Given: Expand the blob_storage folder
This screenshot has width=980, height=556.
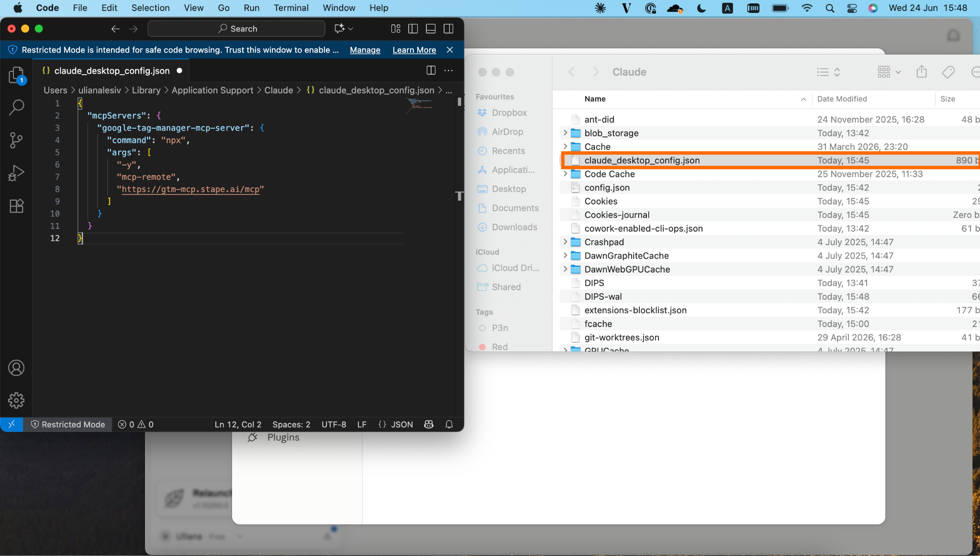Looking at the screenshot, I should [565, 133].
